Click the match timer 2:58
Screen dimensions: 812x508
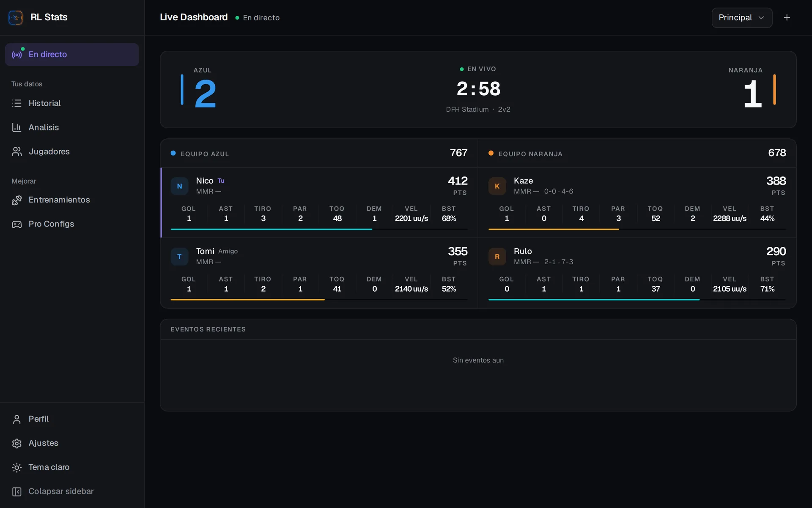[478, 89]
